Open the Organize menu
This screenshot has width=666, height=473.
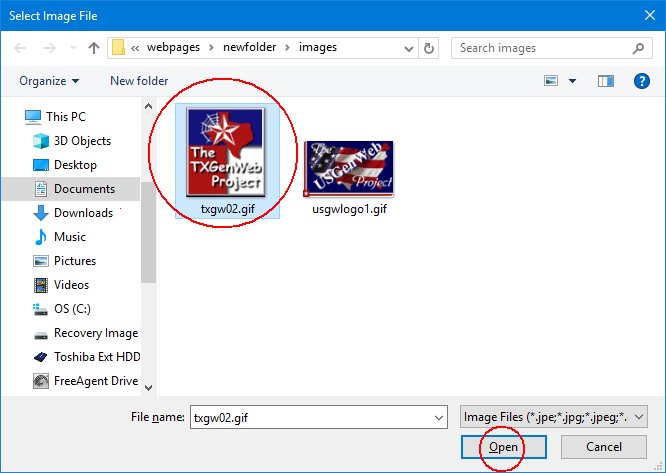coord(49,81)
